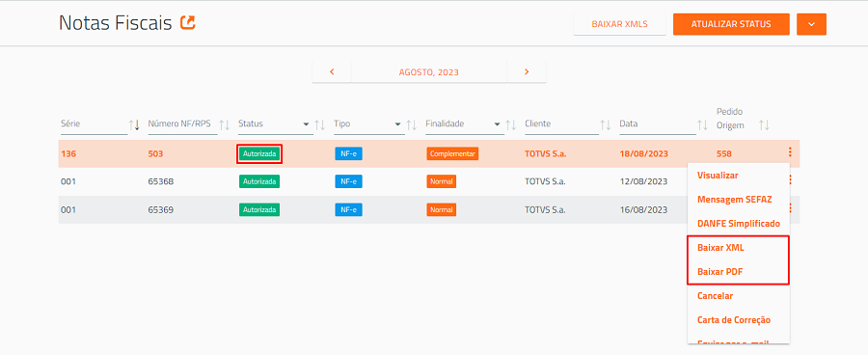Sort by Pedido Origem arrows
This screenshot has width=868, height=355.
[x=765, y=125]
